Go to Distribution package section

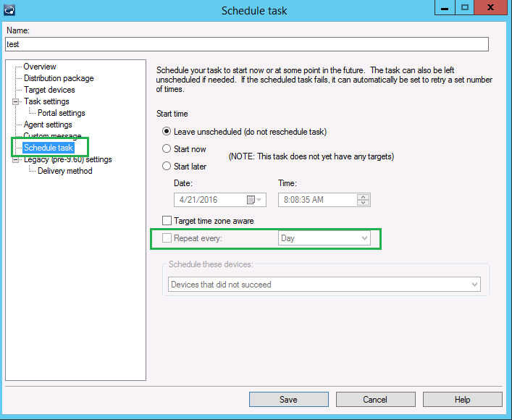58,78
